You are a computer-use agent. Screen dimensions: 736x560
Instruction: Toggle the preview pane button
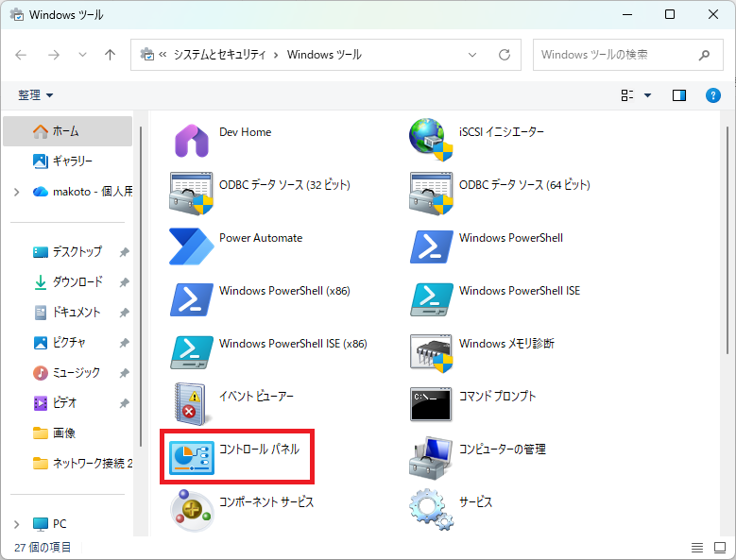(x=678, y=95)
